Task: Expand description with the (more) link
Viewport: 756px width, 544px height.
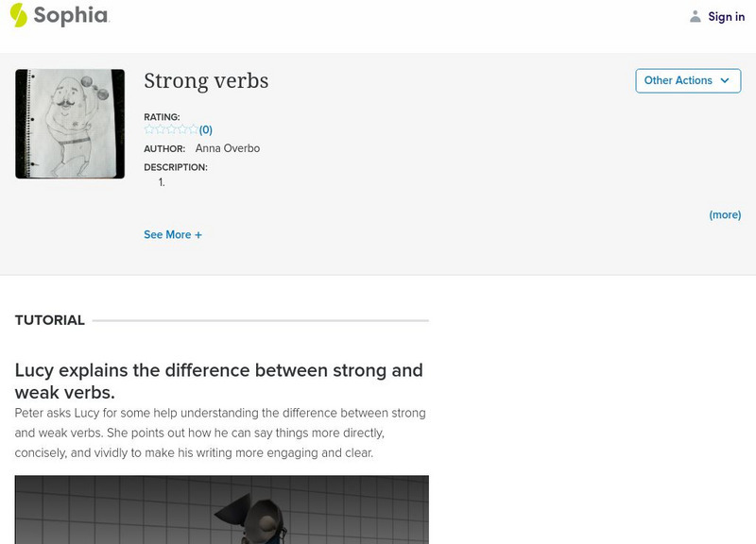Action: [725, 215]
